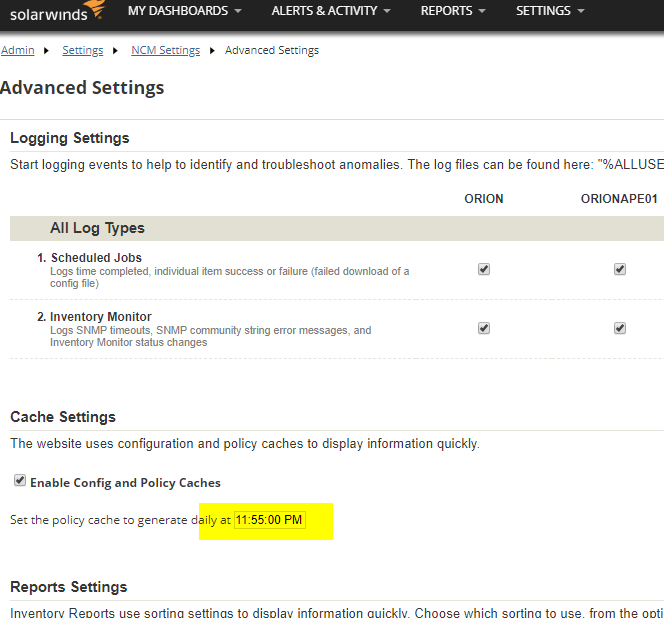The height and width of the screenshot is (618, 664).
Task: Toggle Scheduled Jobs logging for ORIONAPE01
Action: [x=620, y=269]
